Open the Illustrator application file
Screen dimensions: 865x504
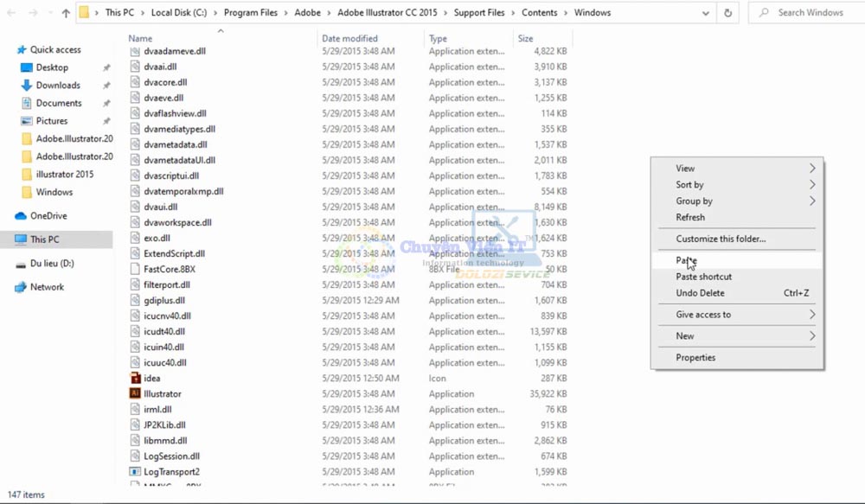point(162,394)
